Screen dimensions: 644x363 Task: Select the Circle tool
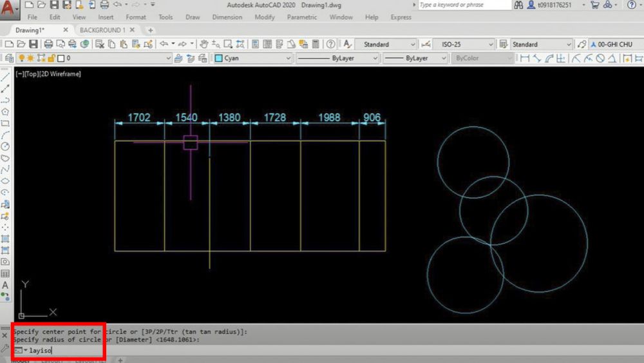pyautogui.click(x=5, y=146)
